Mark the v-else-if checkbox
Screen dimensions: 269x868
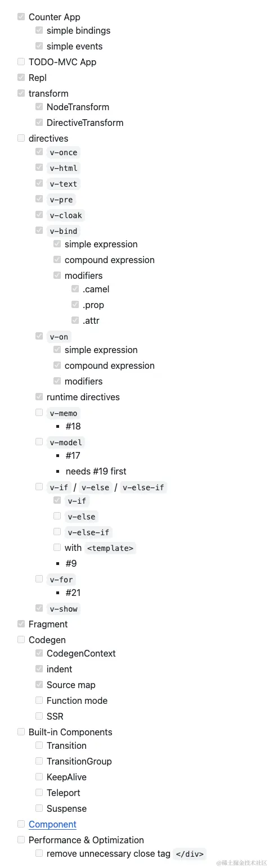(57, 531)
